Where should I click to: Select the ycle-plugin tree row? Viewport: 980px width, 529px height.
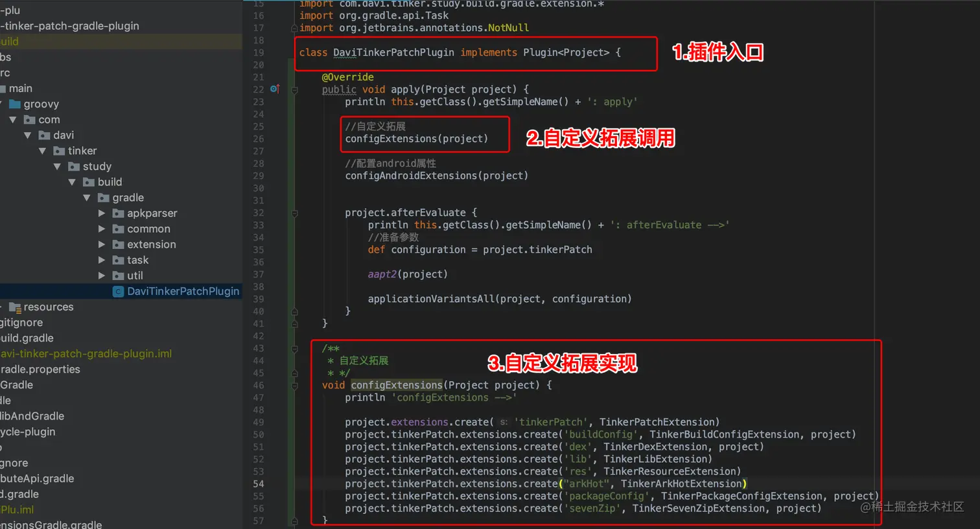(x=121, y=432)
